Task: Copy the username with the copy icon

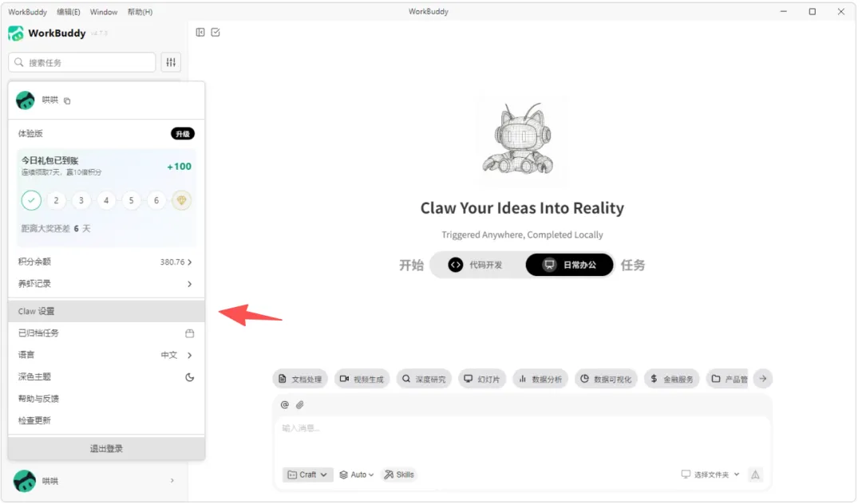Action: pyautogui.click(x=67, y=101)
